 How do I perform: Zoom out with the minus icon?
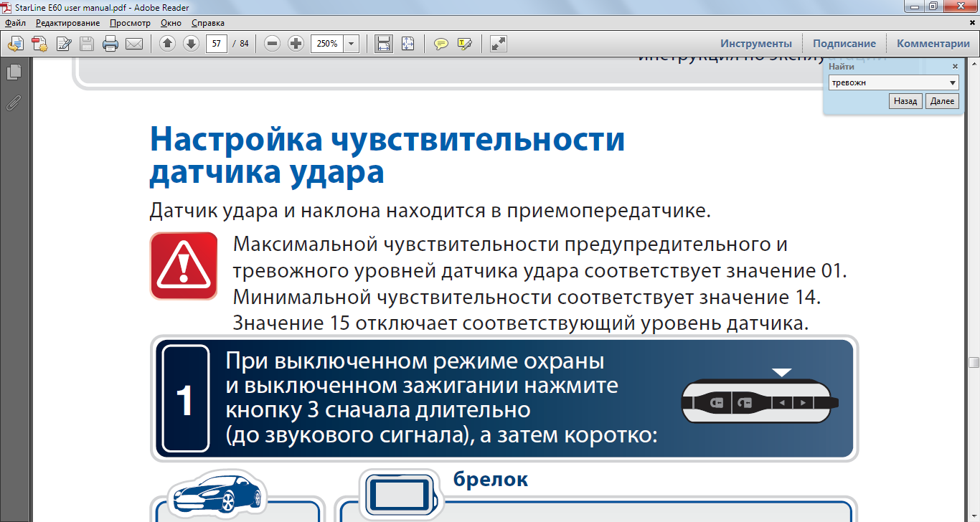[272, 44]
